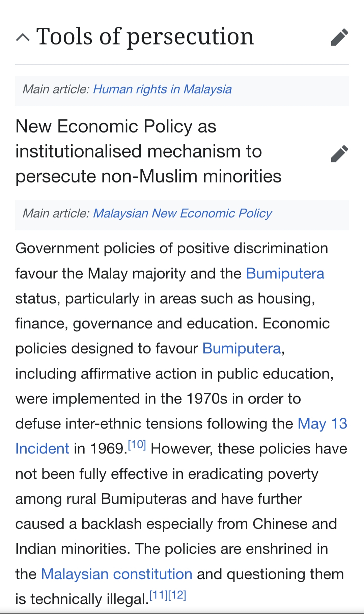Collapse the Tools of persecution section chevron
This screenshot has height=614, width=364.
[23, 37]
